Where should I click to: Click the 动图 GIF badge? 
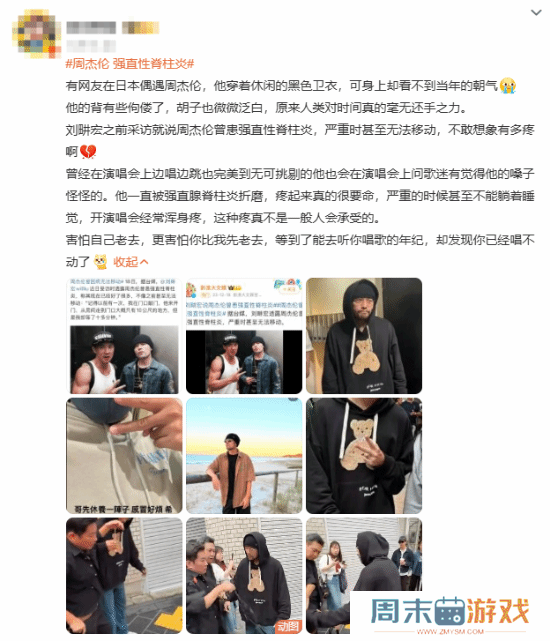pos(288,626)
